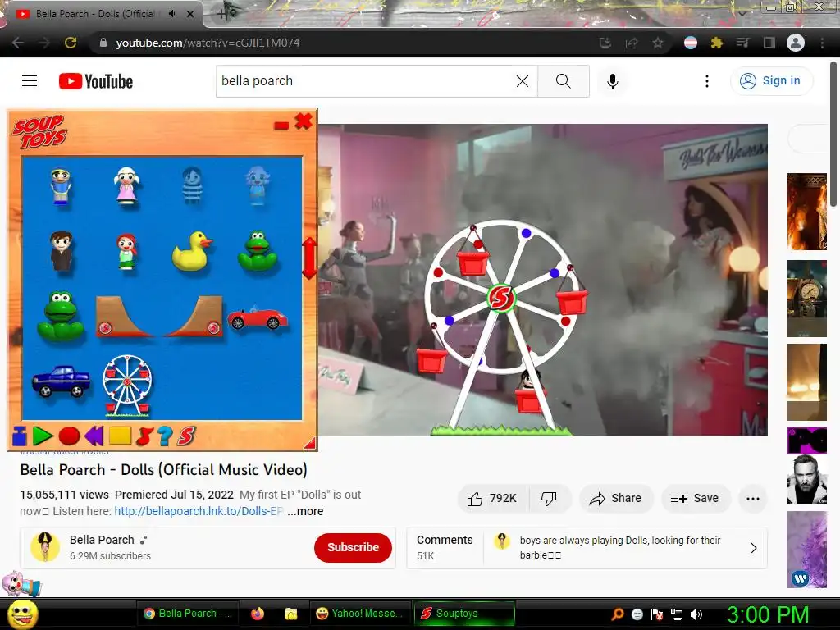Choose the brown-suited boy doll toy

(61, 251)
